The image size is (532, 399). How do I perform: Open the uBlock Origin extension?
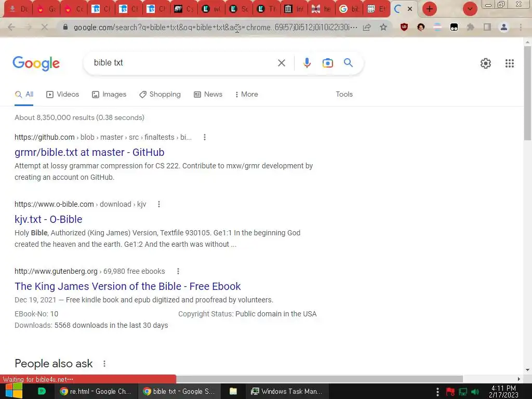click(x=404, y=27)
